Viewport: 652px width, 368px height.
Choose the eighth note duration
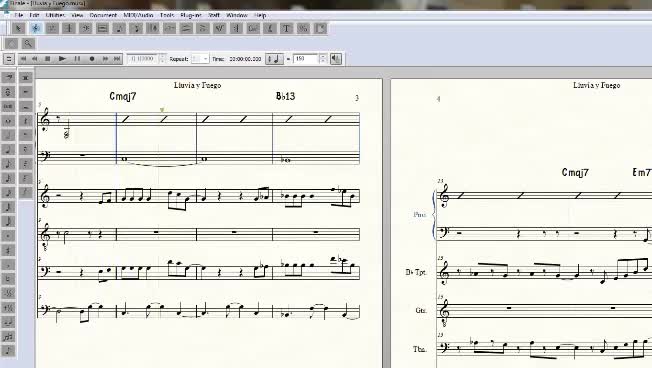[x=8, y=164]
